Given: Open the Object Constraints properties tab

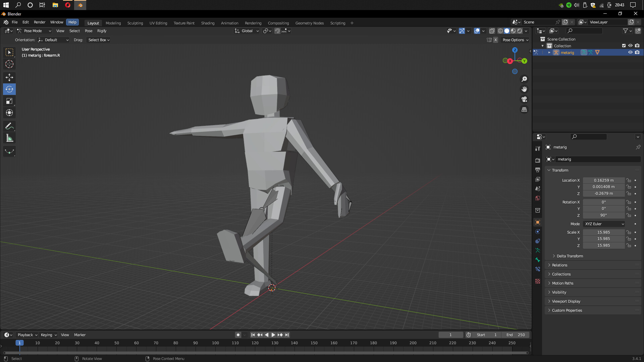Looking at the screenshot, I should click(538, 241).
